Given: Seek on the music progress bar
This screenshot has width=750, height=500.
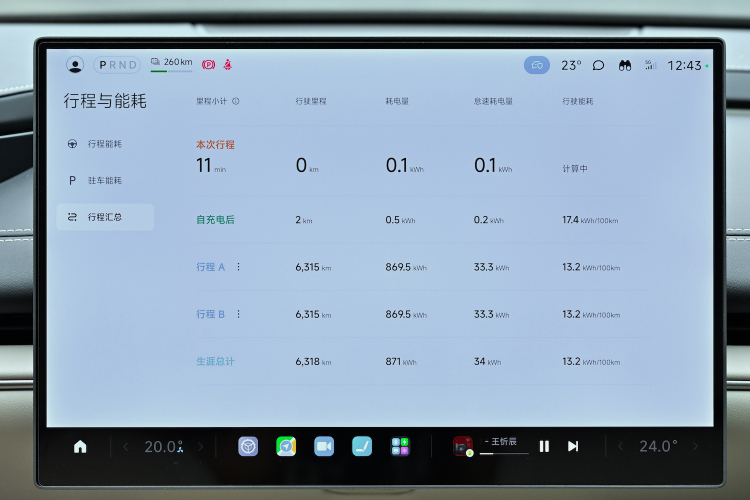Looking at the screenshot, I should tap(504, 453).
